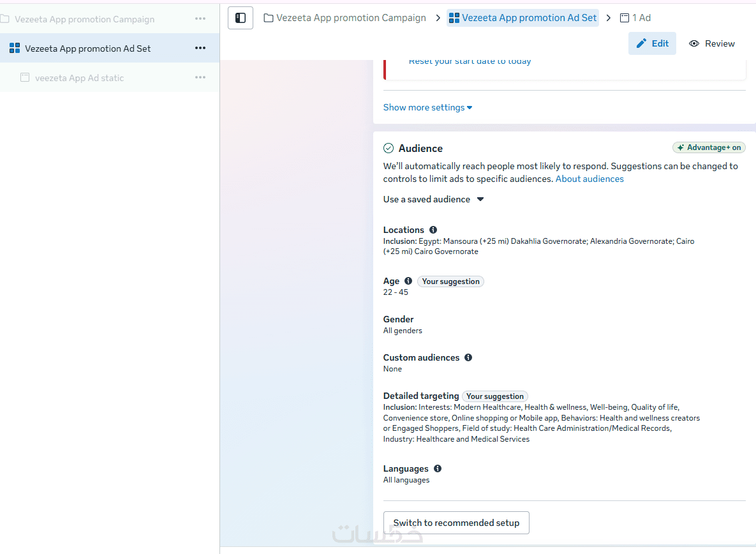
Task: Click the info icon next to Languages
Action: click(437, 468)
